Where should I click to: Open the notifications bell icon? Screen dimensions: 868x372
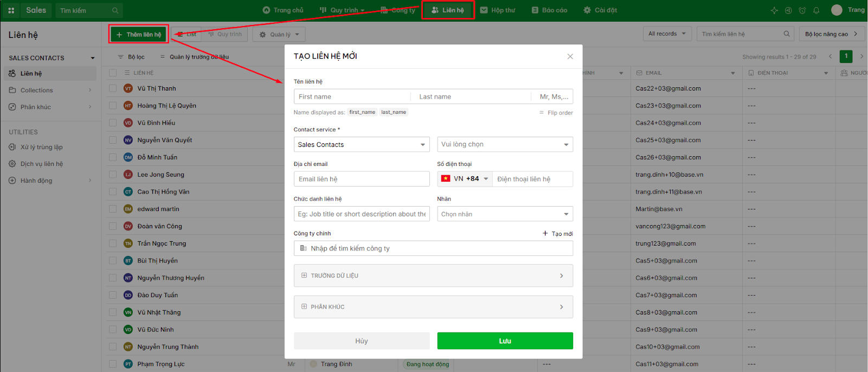click(x=816, y=10)
